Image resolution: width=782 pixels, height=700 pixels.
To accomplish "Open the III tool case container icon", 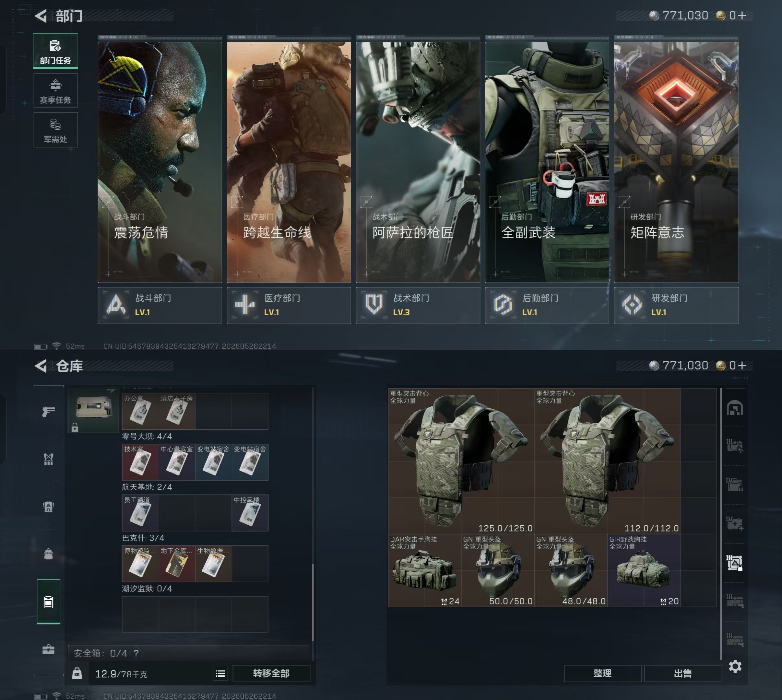I will (x=735, y=445).
